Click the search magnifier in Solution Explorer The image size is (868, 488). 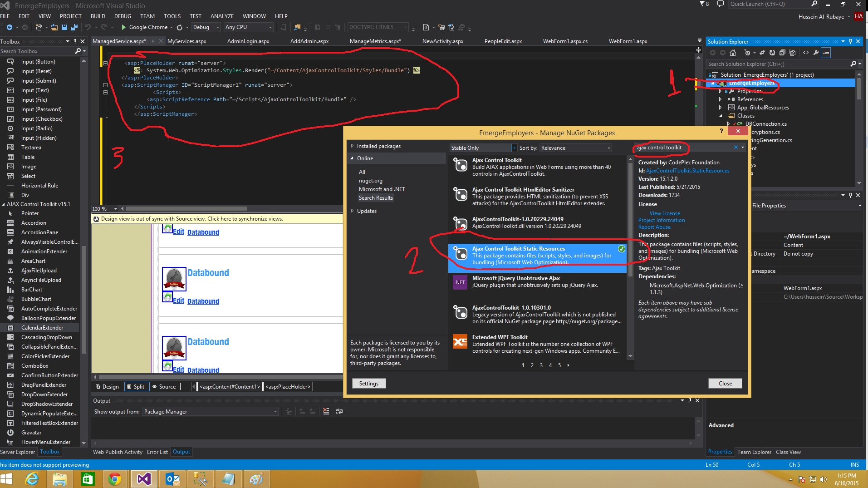(853, 64)
